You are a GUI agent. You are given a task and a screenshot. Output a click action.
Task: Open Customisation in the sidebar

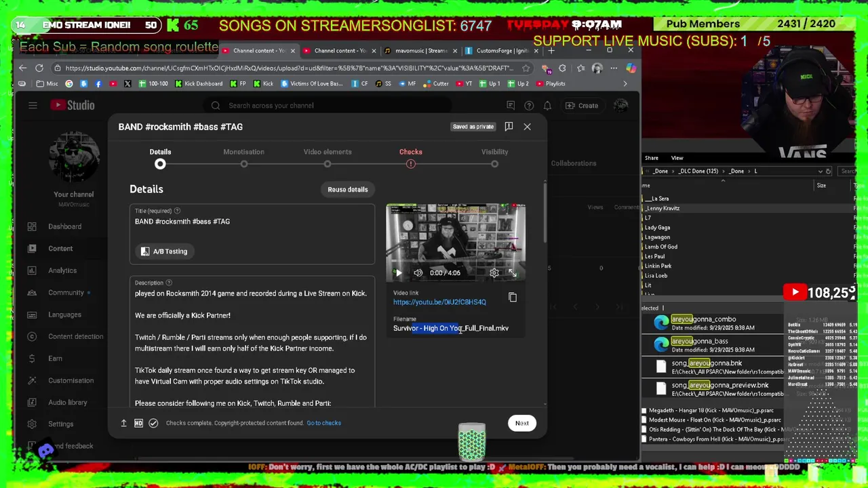pyautogui.click(x=71, y=380)
